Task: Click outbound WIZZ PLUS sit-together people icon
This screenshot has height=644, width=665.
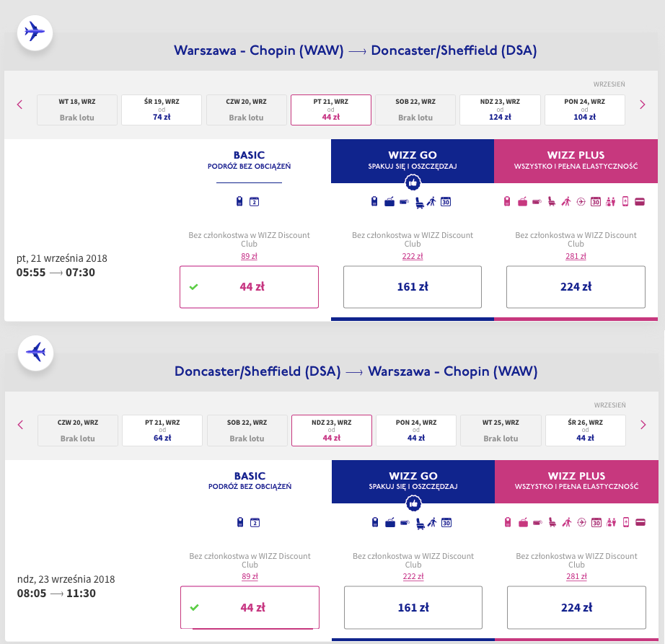Action: click(610, 202)
